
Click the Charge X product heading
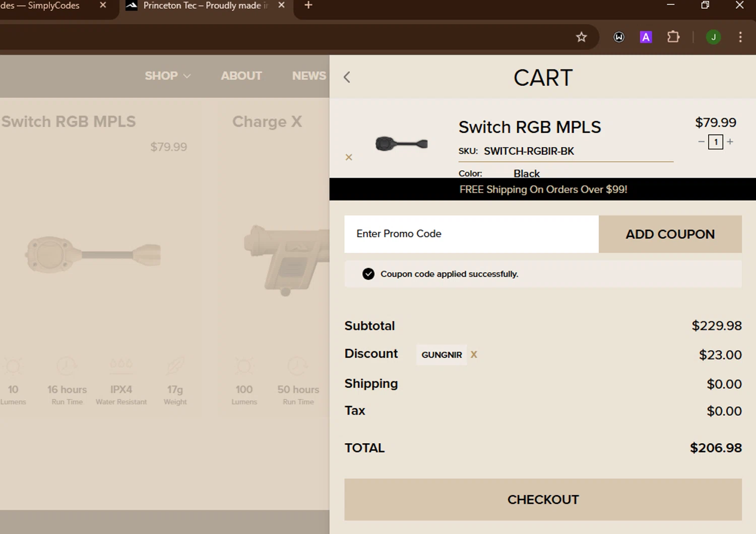click(x=267, y=122)
